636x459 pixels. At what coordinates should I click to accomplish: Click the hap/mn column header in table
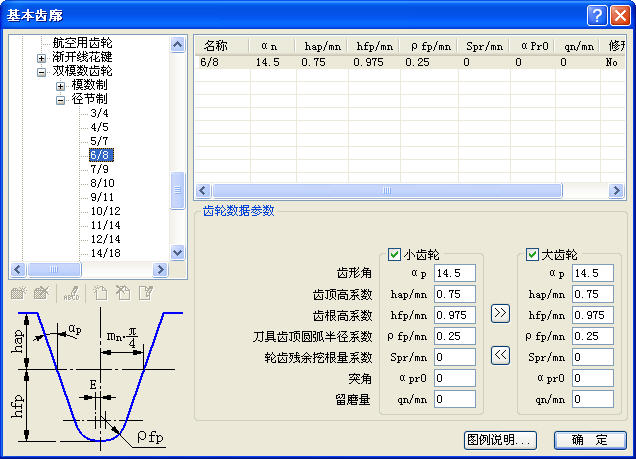[322, 46]
